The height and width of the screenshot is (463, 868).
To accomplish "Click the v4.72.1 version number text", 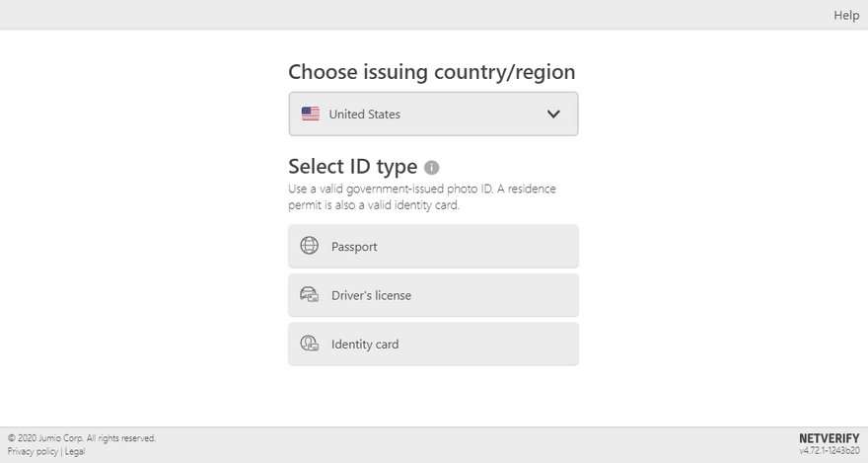I will click(829, 451).
